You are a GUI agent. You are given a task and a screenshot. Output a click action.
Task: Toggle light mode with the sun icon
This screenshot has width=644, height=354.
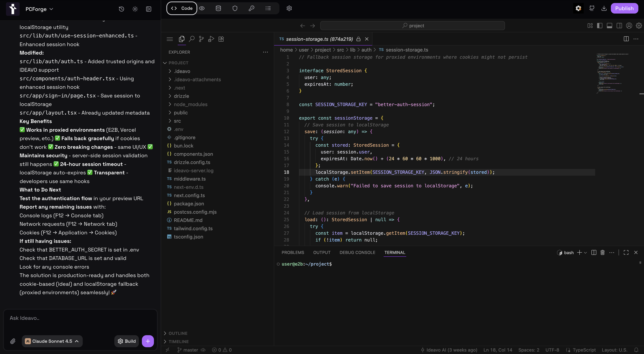[135, 9]
